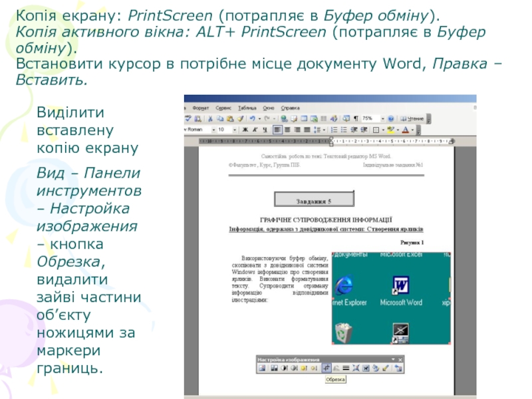The width and height of the screenshot is (532, 399).
Task: Click the Чтение reading mode button
Action: (x=412, y=118)
